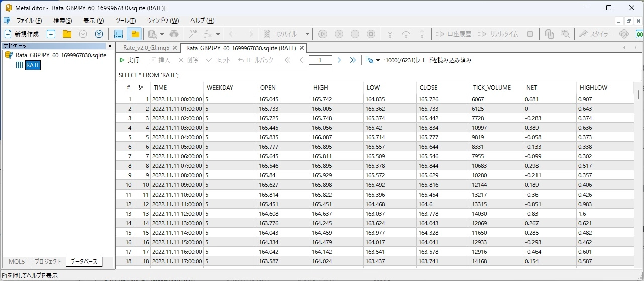Run the query with 実行 button
The width and height of the screenshot is (644, 281).
pyautogui.click(x=129, y=60)
